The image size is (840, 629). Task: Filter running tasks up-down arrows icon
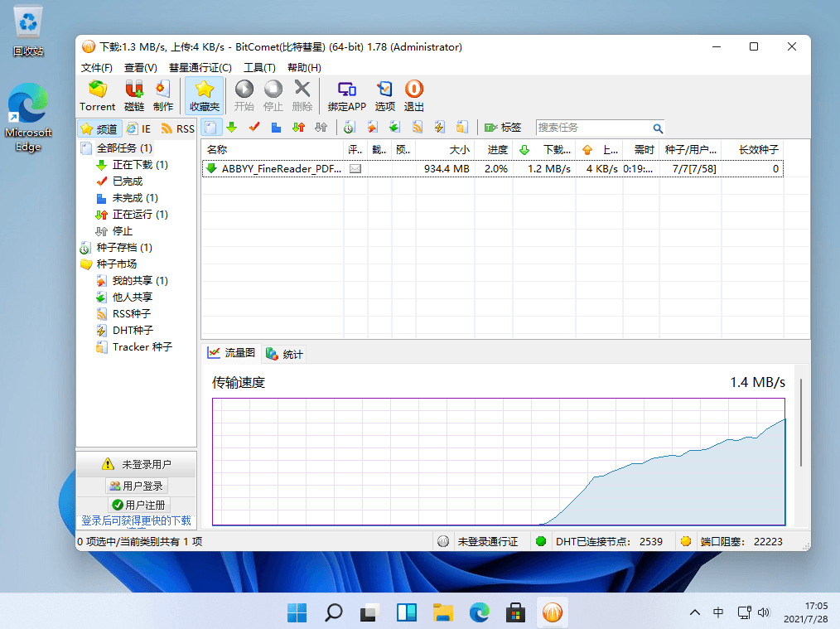[x=298, y=128]
